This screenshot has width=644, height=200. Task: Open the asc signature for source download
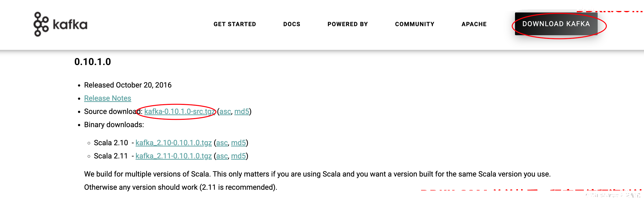pos(225,111)
